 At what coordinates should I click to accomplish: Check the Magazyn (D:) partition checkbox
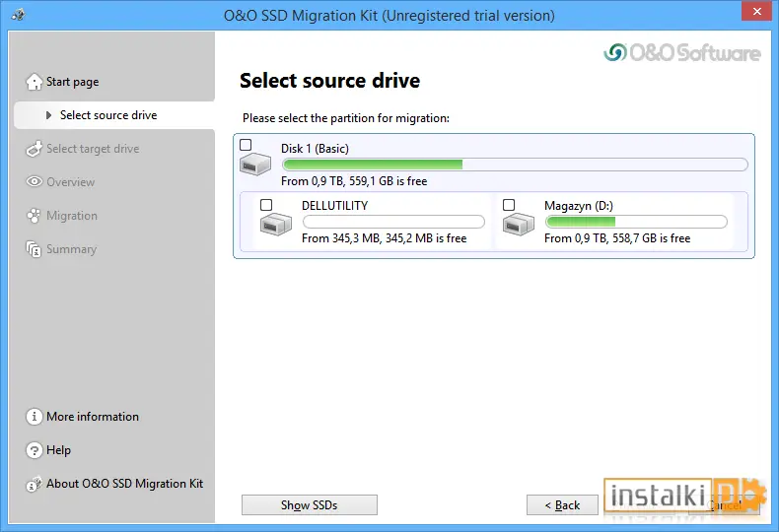point(509,205)
